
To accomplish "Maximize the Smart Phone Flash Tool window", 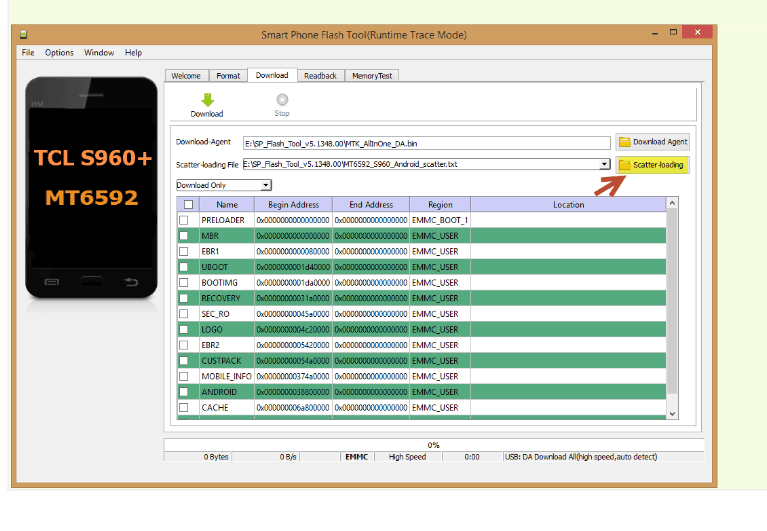I will click(x=674, y=32).
